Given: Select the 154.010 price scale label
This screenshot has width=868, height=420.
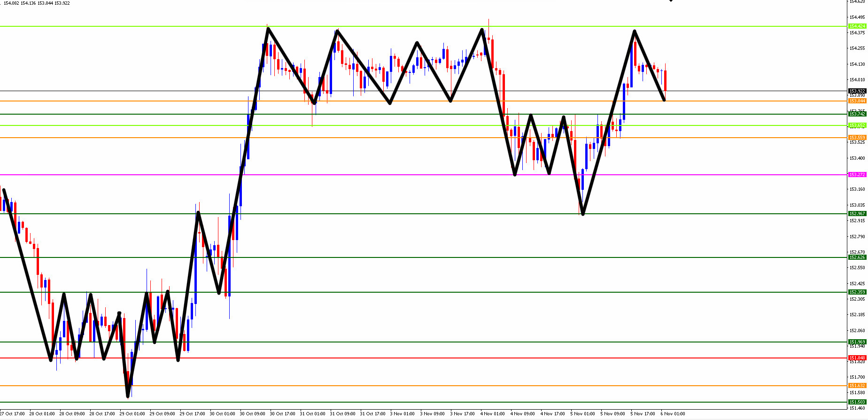Looking at the screenshot, I should (x=857, y=80).
